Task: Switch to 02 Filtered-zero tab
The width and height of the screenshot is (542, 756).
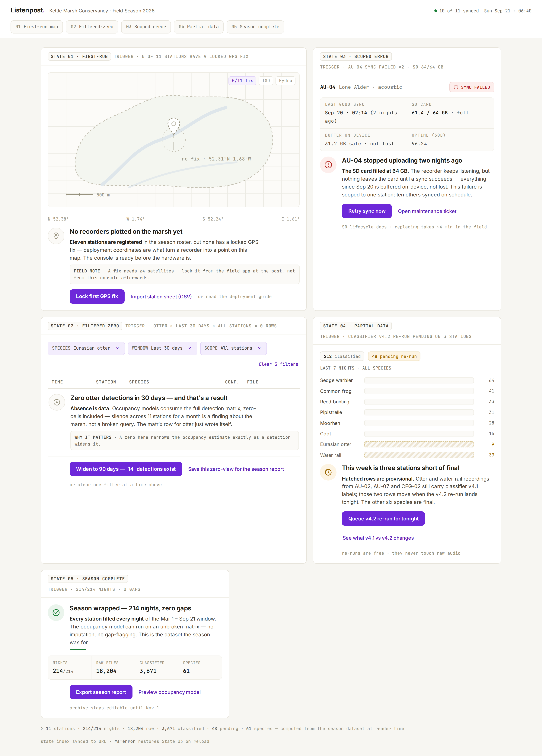Action: [x=92, y=27]
